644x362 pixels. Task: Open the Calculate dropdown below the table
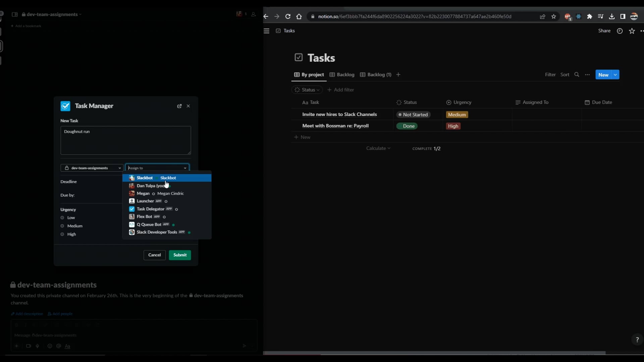point(378,148)
